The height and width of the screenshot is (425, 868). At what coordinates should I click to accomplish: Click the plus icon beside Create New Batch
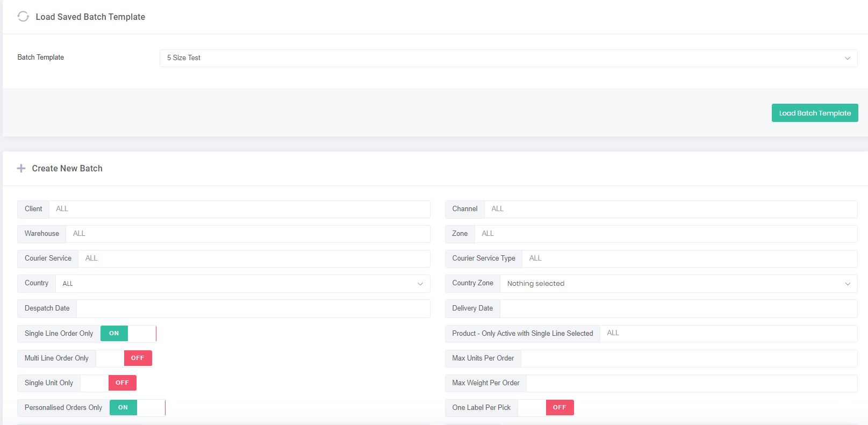[21, 168]
